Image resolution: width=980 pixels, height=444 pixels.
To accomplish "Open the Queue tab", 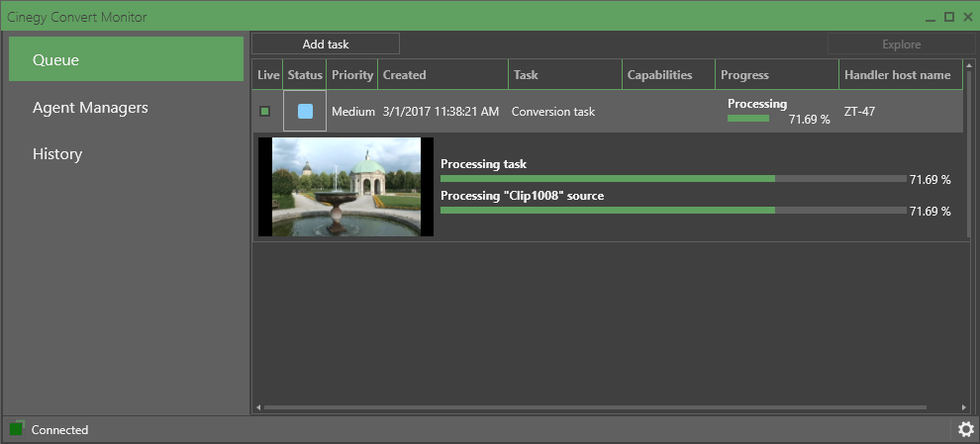I will tap(126, 58).
